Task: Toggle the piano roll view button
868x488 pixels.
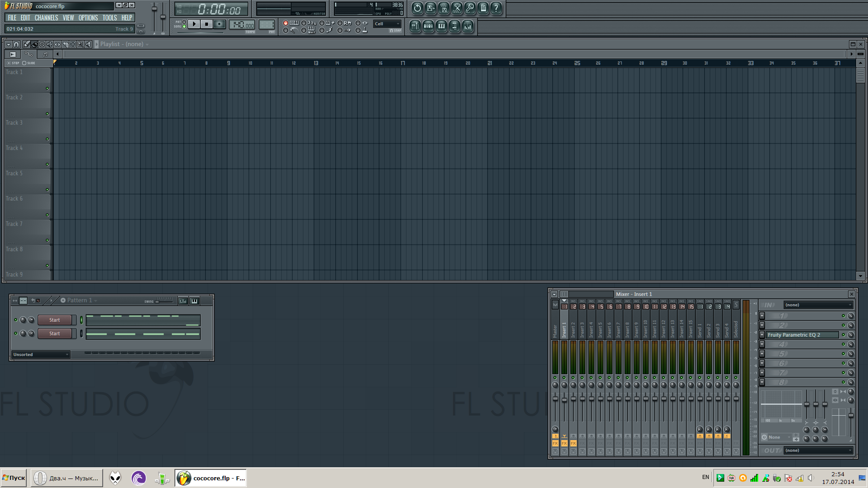Action: click(441, 26)
